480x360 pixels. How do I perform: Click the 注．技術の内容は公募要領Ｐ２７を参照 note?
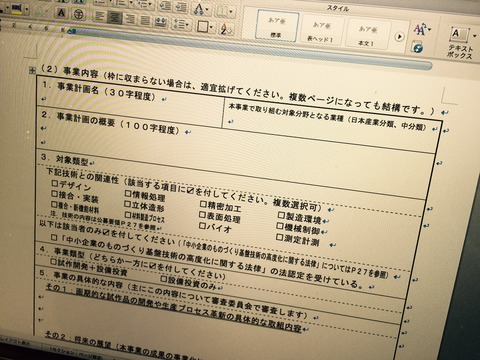click(x=103, y=220)
